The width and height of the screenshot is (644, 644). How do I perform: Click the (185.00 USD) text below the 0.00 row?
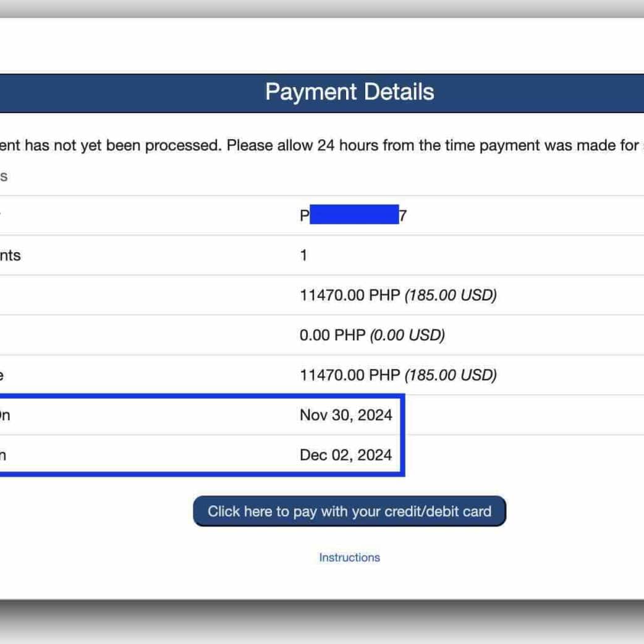pyautogui.click(x=451, y=375)
